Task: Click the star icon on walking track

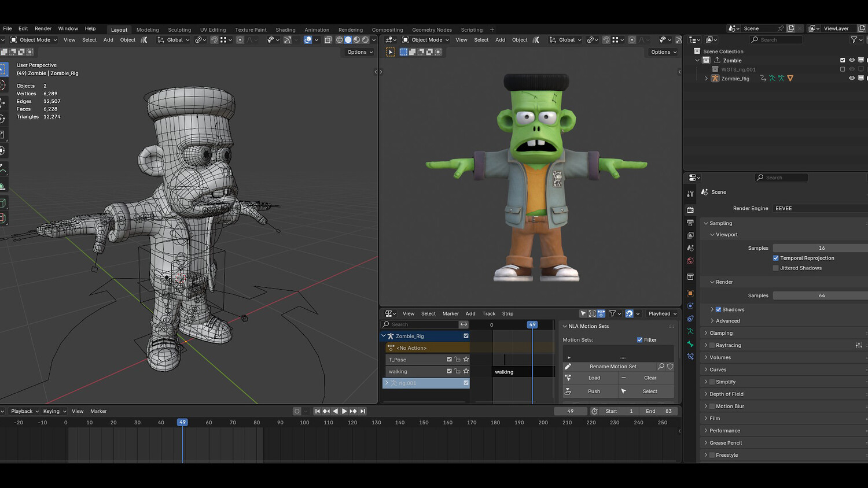Action: tap(466, 371)
